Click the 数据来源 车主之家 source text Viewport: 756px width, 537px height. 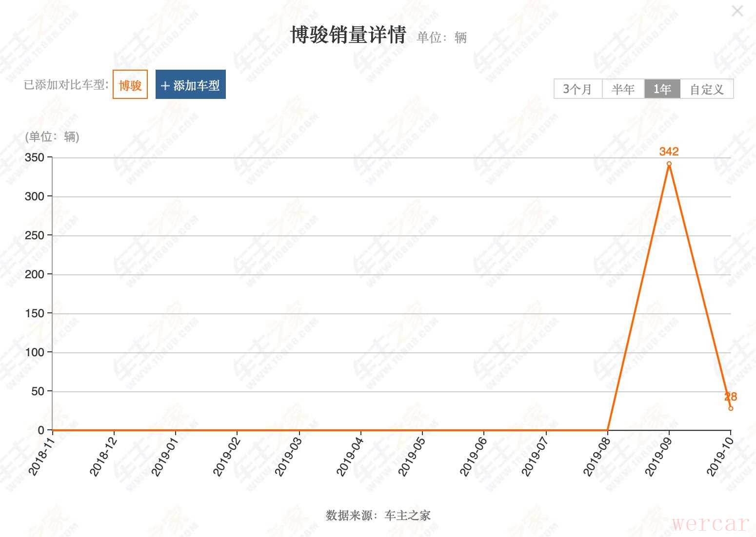(378, 515)
